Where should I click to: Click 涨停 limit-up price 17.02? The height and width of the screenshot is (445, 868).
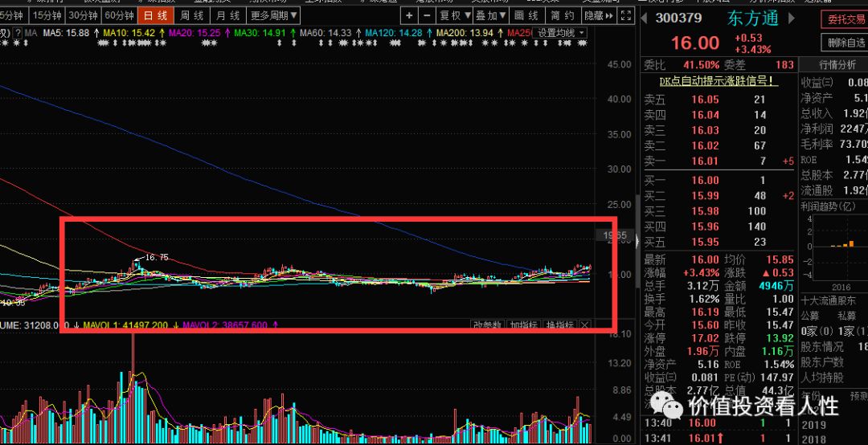pyautogui.click(x=706, y=338)
